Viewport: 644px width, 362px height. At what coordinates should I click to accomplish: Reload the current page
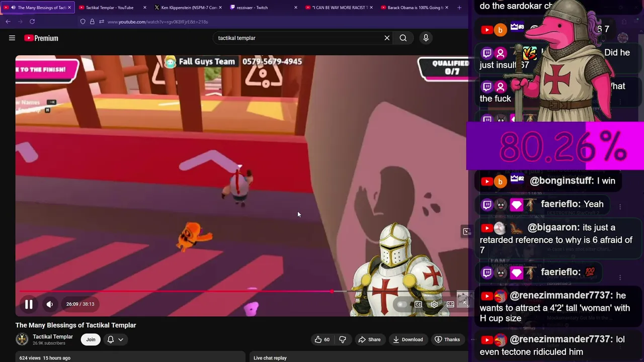(32, 22)
